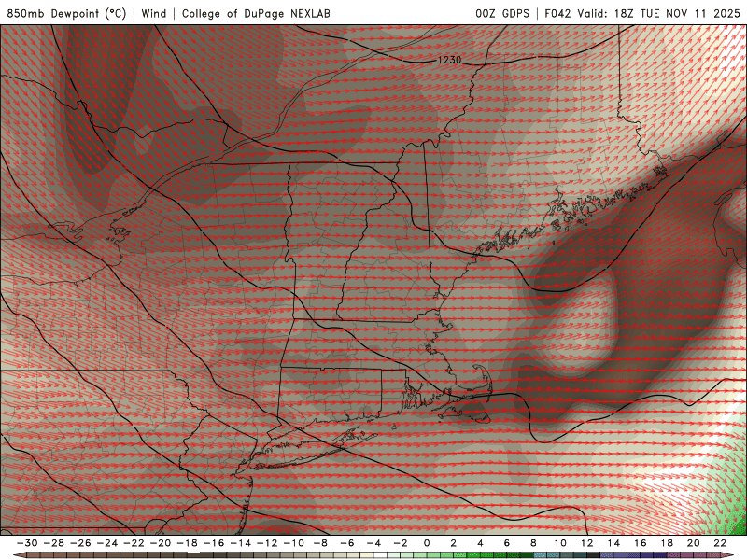Click the '-30' value on the color scale

pos(27,543)
